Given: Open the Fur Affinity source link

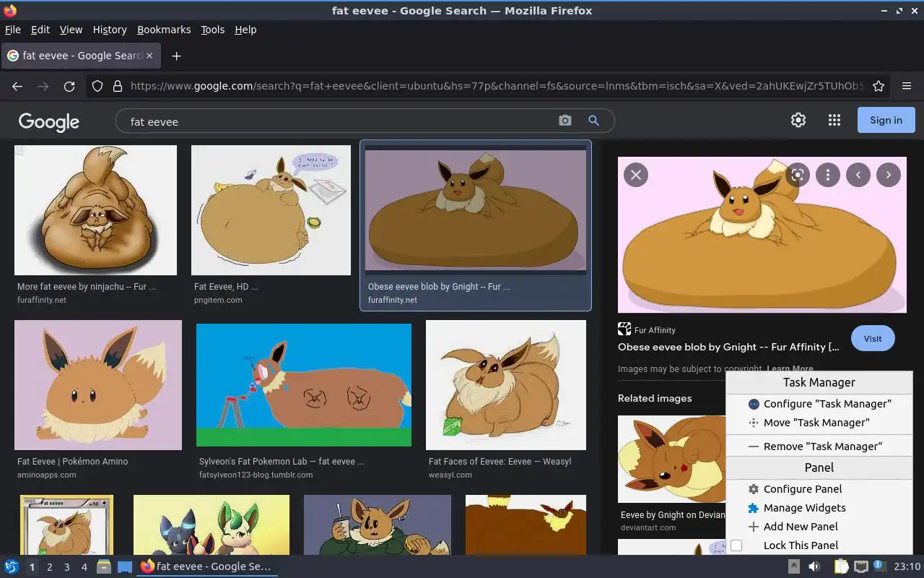Looking at the screenshot, I should click(647, 329).
